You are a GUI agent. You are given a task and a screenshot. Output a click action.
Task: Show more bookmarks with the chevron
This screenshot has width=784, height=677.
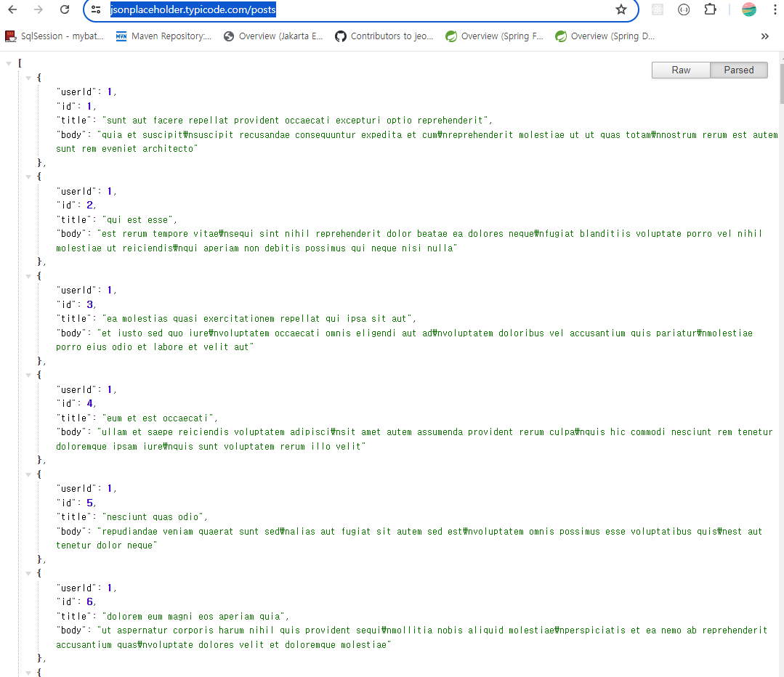point(764,36)
